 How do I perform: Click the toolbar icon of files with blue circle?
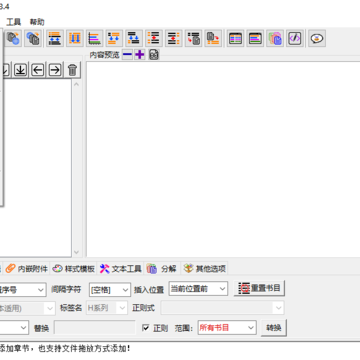point(13,38)
